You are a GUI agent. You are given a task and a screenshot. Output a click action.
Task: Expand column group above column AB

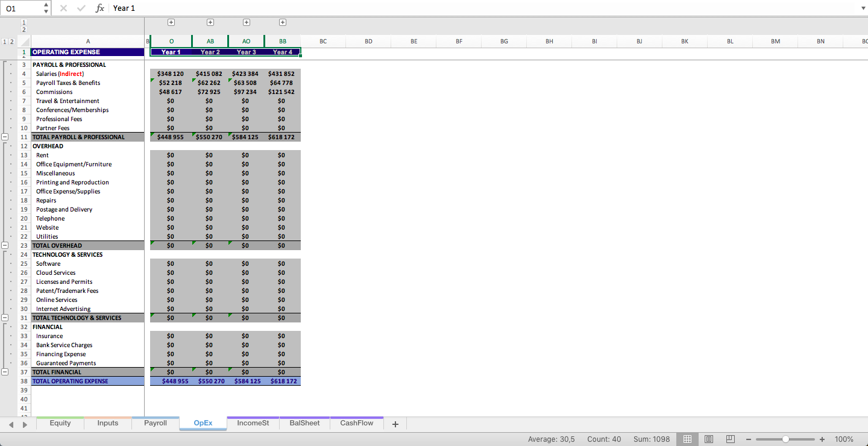click(x=210, y=22)
